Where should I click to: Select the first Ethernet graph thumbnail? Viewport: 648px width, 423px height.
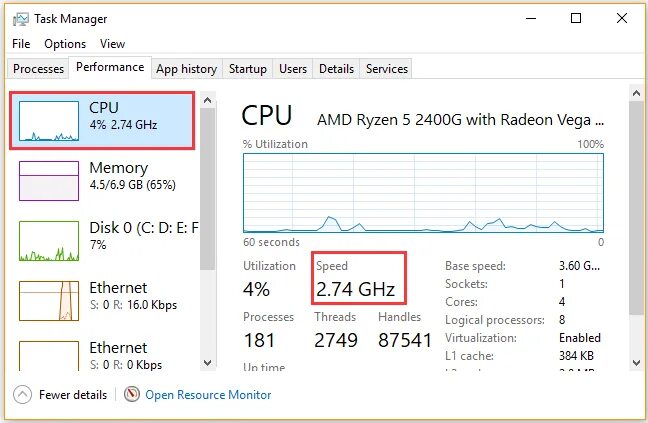[x=50, y=301]
